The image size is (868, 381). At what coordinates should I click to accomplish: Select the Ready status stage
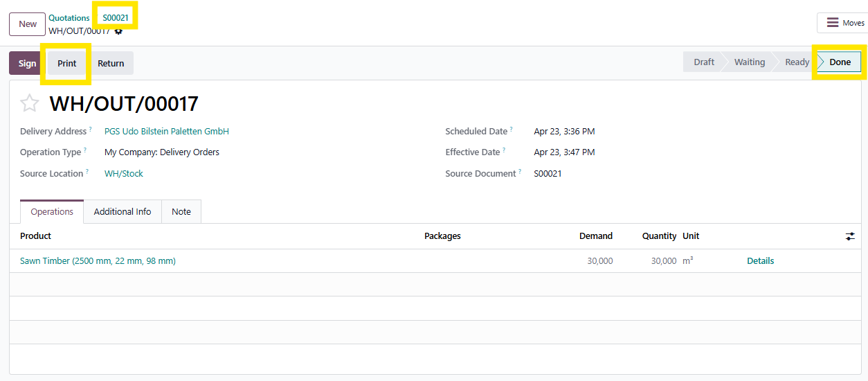[797, 62]
